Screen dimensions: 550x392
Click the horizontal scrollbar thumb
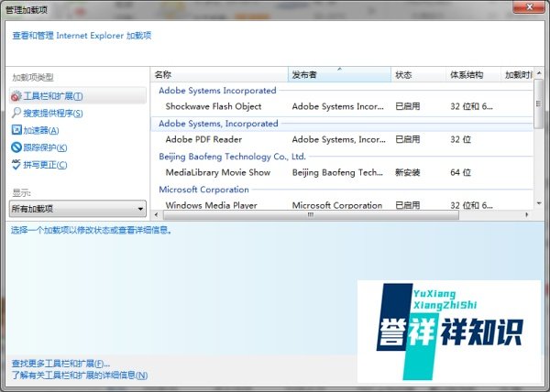(311, 214)
